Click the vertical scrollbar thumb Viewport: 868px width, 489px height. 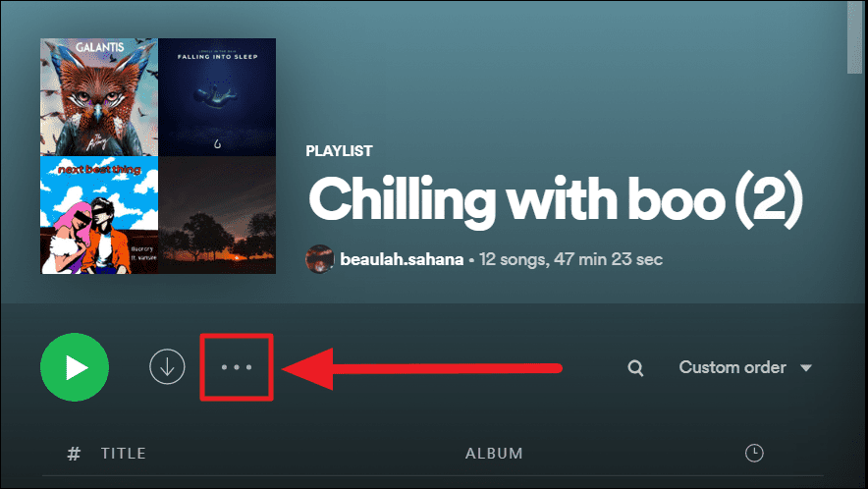tap(854, 36)
